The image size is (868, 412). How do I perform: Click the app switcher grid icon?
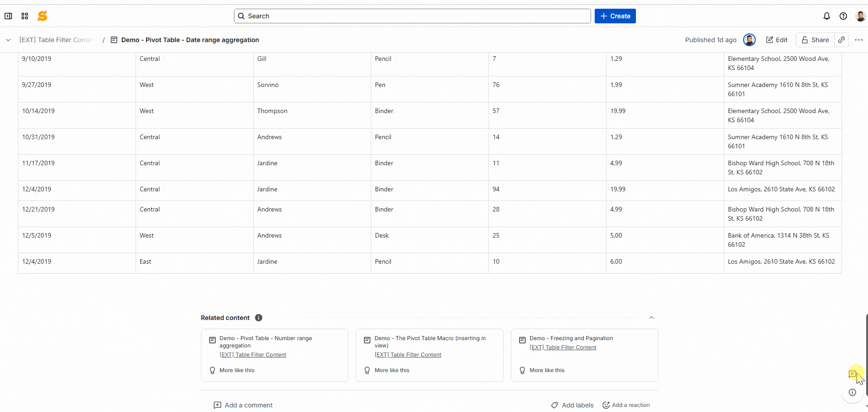point(25,16)
